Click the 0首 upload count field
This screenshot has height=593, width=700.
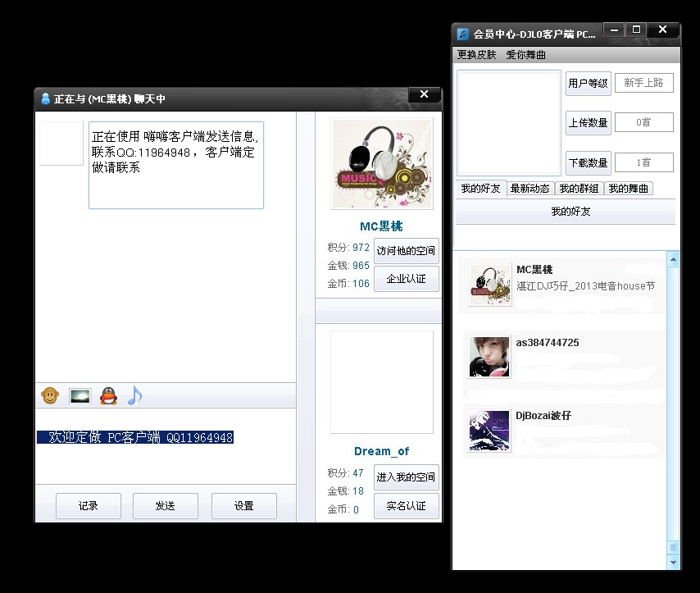[643, 122]
